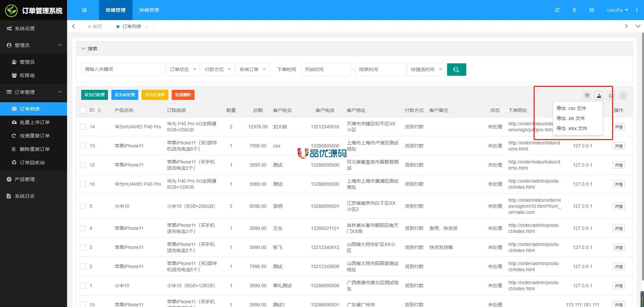Screen dimensions: 644x307
Task: Check the checkbox for order ID 2
Action: 83,266
